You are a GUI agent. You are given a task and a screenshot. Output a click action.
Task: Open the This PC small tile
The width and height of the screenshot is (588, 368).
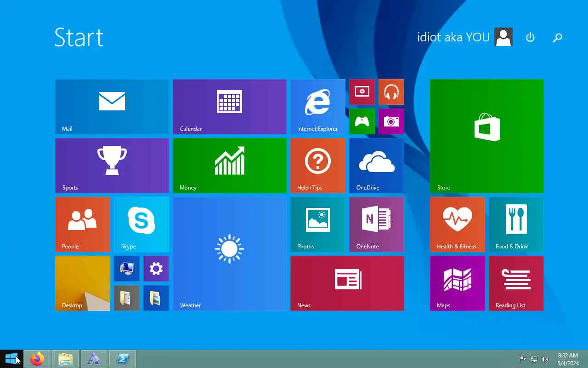(127, 269)
